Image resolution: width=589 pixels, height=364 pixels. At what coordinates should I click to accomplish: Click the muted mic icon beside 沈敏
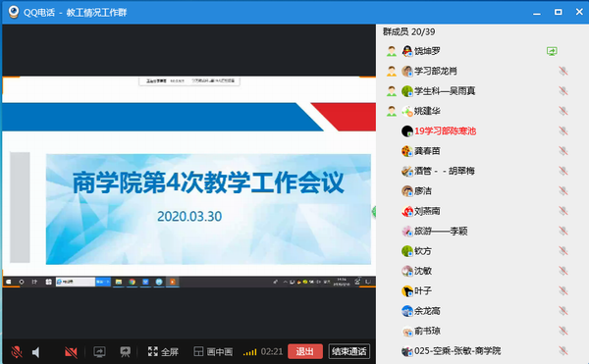tap(562, 271)
